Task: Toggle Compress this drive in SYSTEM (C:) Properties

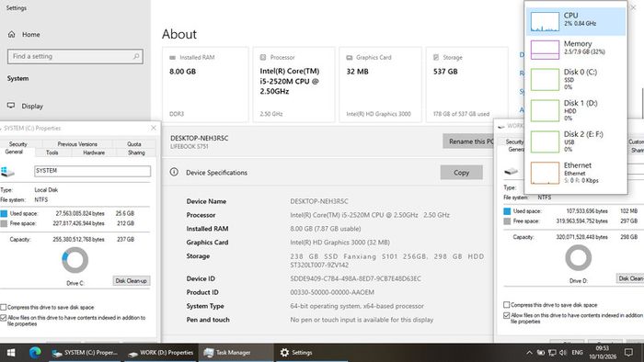Action: pos(4,307)
